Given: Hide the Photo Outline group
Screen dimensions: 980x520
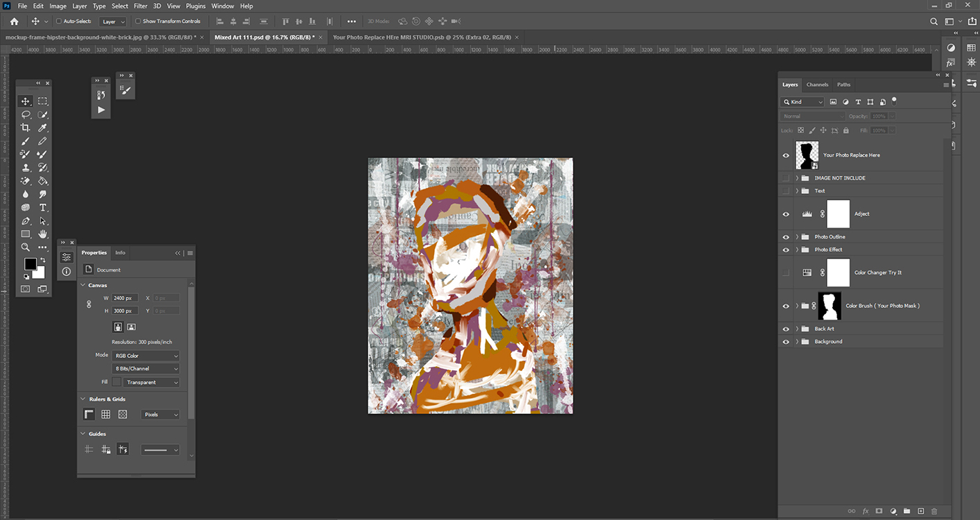Looking at the screenshot, I should coord(786,237).
